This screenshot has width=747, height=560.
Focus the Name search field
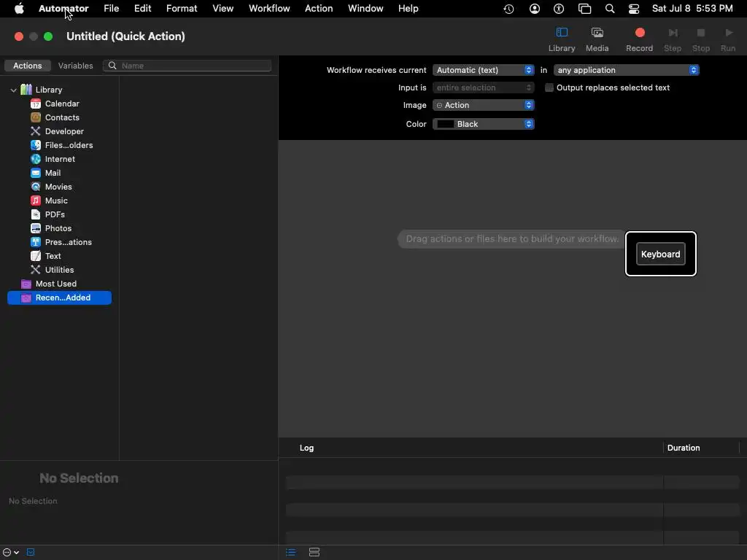click(187, 66)
